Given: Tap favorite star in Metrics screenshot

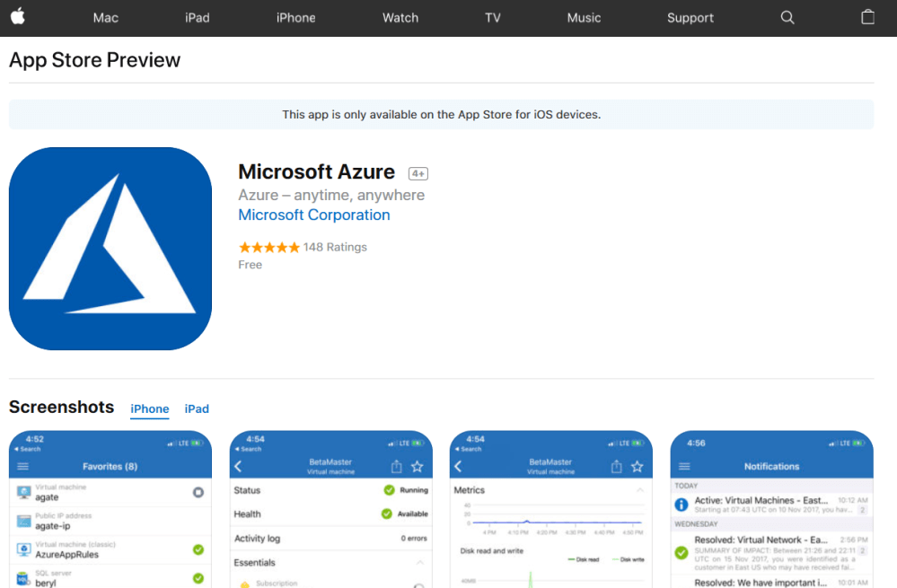Looking at the screenshot, I should [x=637, y=467].
